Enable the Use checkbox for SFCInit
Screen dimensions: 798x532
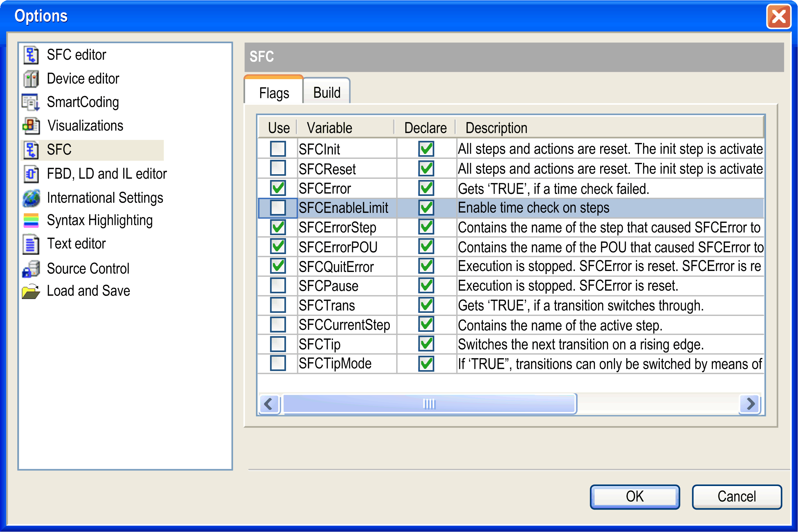click(x=278, y=149)
